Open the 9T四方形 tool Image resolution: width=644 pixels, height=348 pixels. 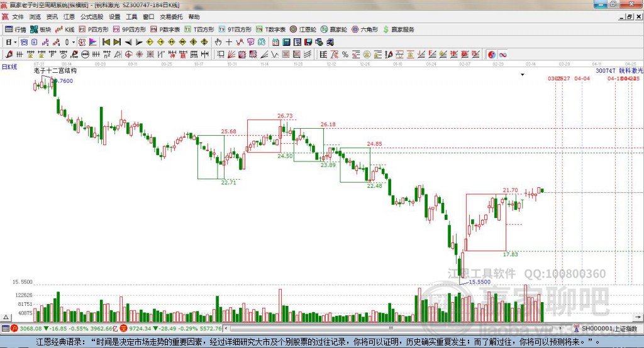(x=235, y=30)
